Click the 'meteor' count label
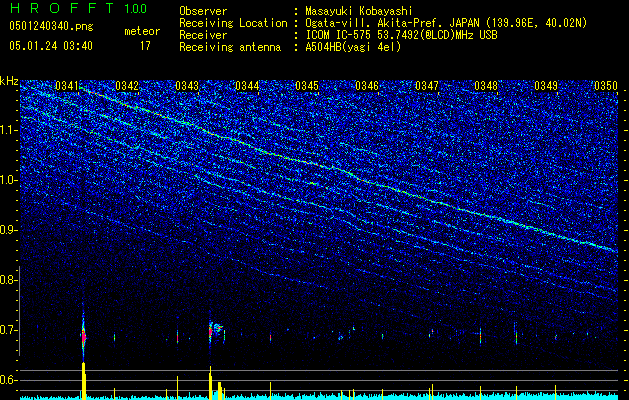Image resolution: width=629 pixels, height=400 pixels. point(142,31)
